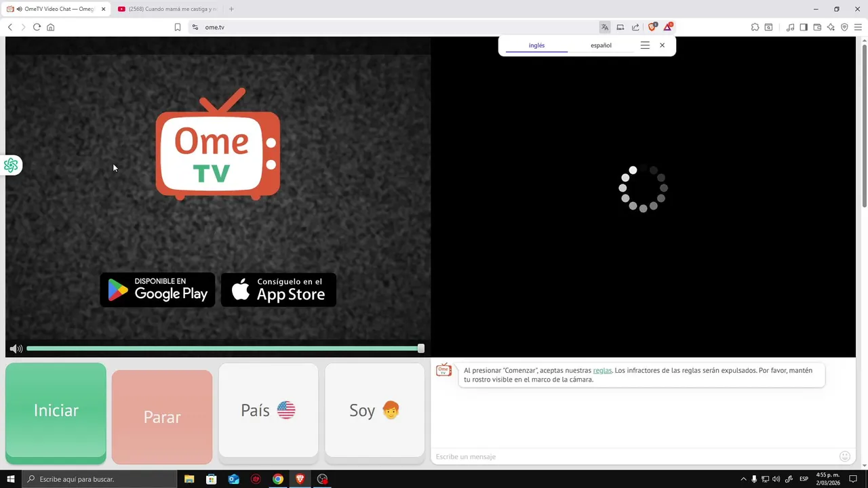Select 'español' in the translate popup
868x488 pixels.
[x=601, y=45]
